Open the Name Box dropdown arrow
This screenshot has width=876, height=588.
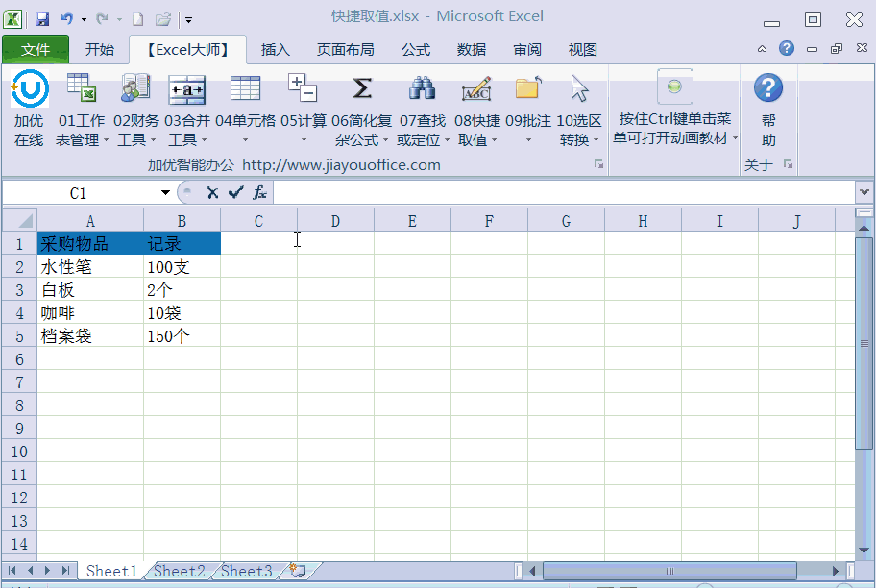[165, 193]
